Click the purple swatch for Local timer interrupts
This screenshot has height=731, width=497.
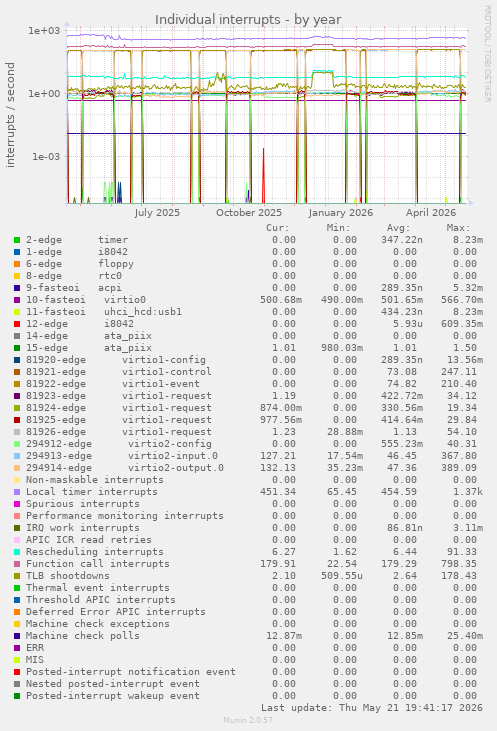17,492
